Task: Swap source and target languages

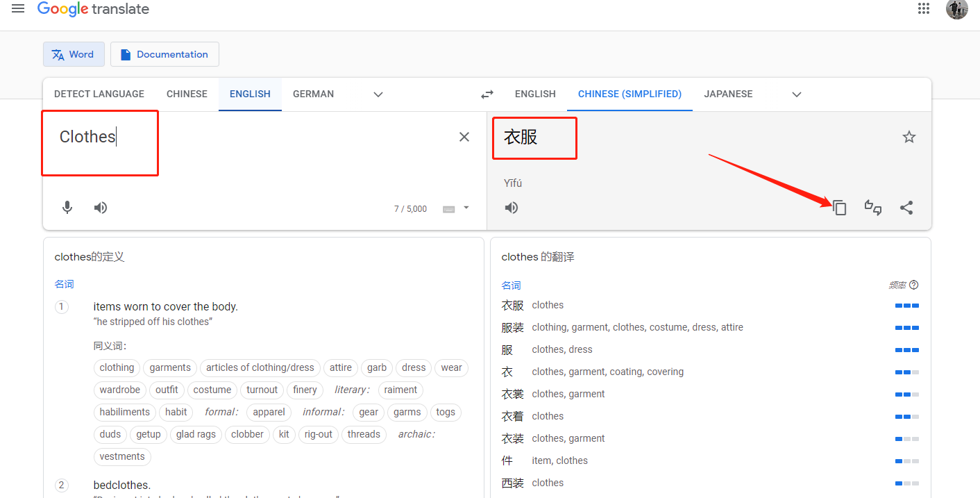Action: 487,94
